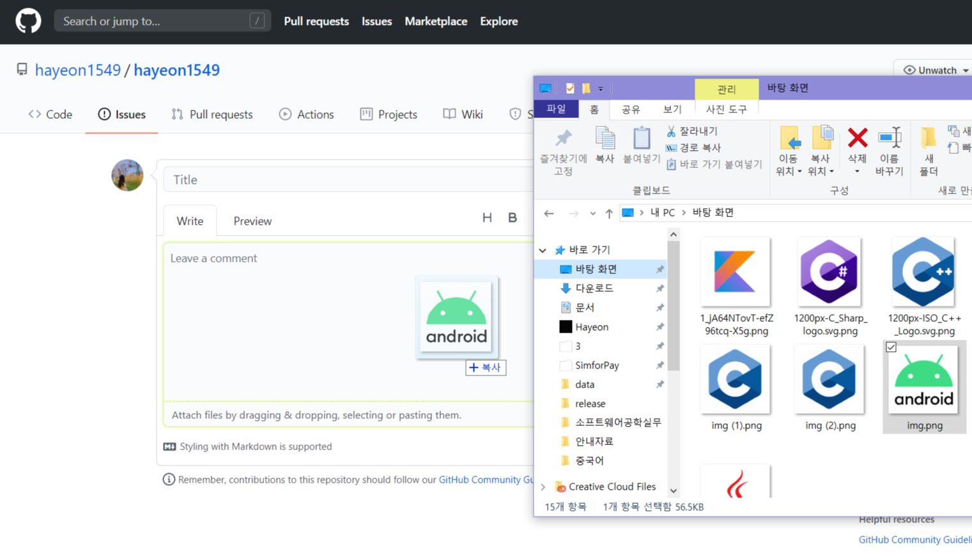Screen dimensions: 972x560
Task: Click the repository book icon beside hayeon1549
Action: (x=22, y=69)
